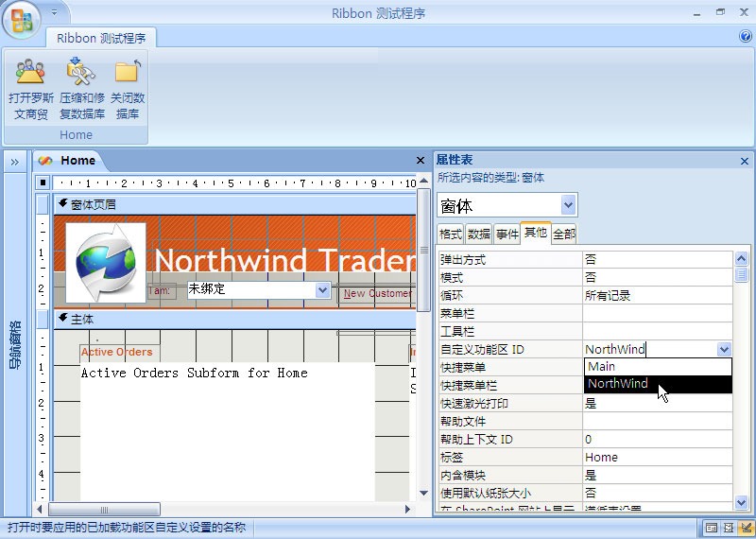Viewport: 756px width, 539px height.
Task: Click the empty 工具栏 property field
Action: coord(658,332)
